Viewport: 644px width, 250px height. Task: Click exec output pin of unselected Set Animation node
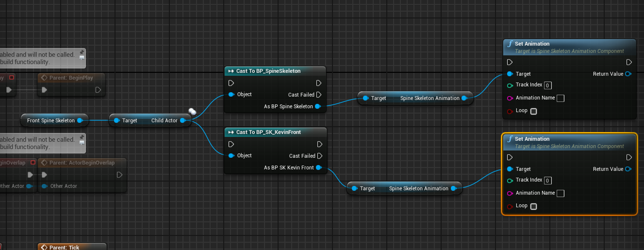629,62
